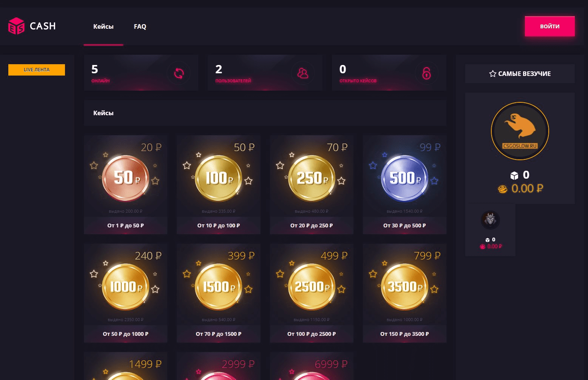Screen dimensions: 588x380
Task: Pick the 3500 ₽ case priced 799 ₽
Action: [404, 287]
